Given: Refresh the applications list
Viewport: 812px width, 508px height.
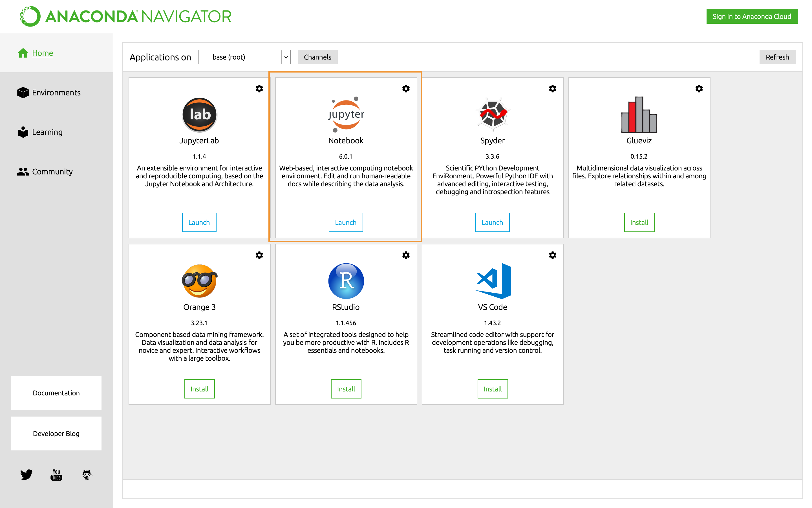Looking at the screenshot, I should click(x=777, y=57).
